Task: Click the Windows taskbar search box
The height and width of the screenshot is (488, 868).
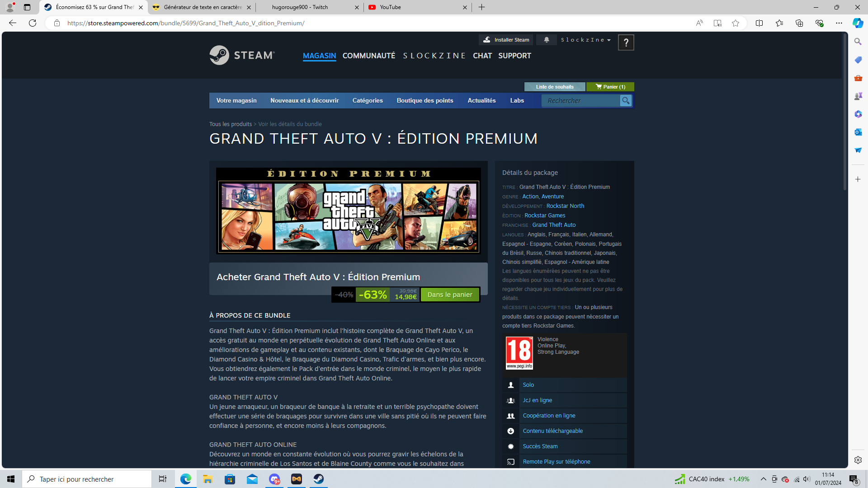Action: pyautogui.click(x=87, y=479)
